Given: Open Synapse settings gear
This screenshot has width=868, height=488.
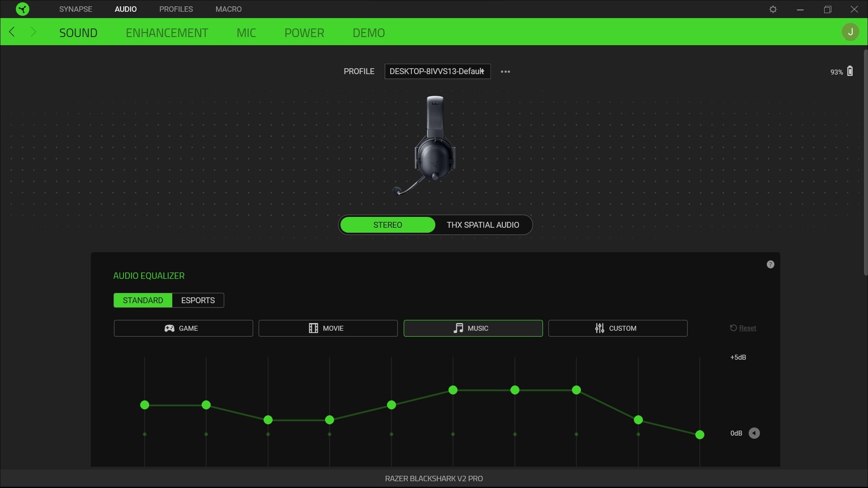Looking at the screenshot, I should point(773,9).
